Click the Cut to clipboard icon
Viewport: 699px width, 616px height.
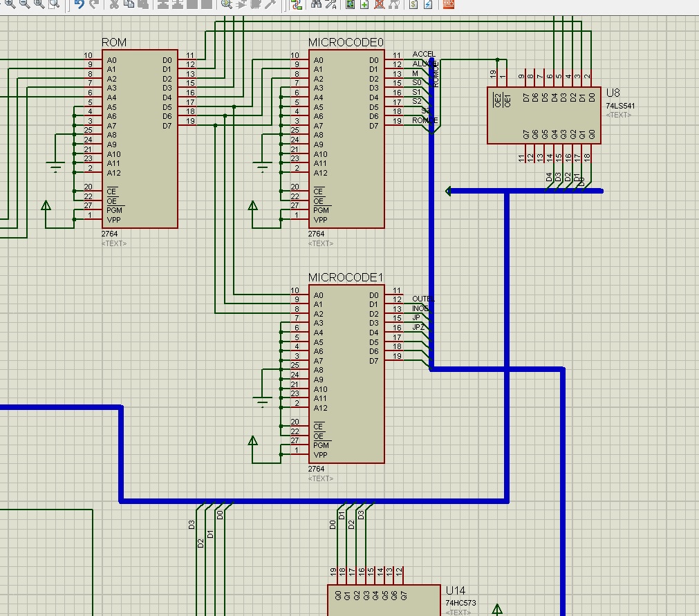[x=113, y=5]
